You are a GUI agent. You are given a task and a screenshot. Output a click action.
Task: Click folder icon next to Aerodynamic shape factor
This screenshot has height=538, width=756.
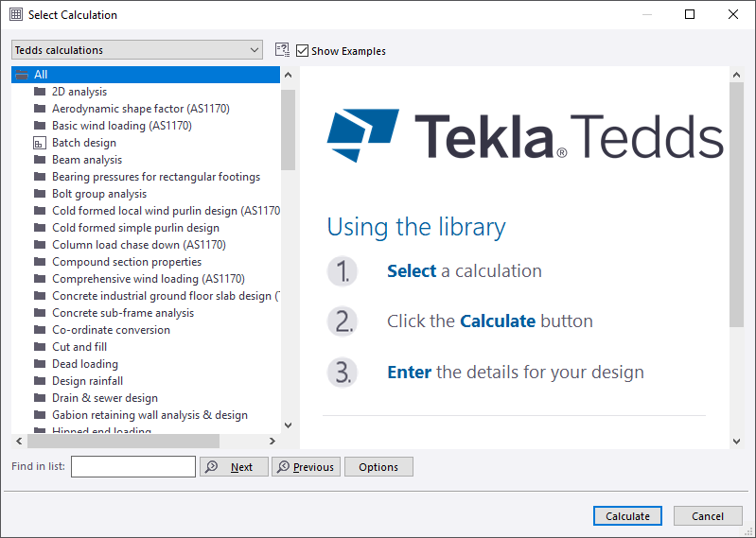click(40, 109)
